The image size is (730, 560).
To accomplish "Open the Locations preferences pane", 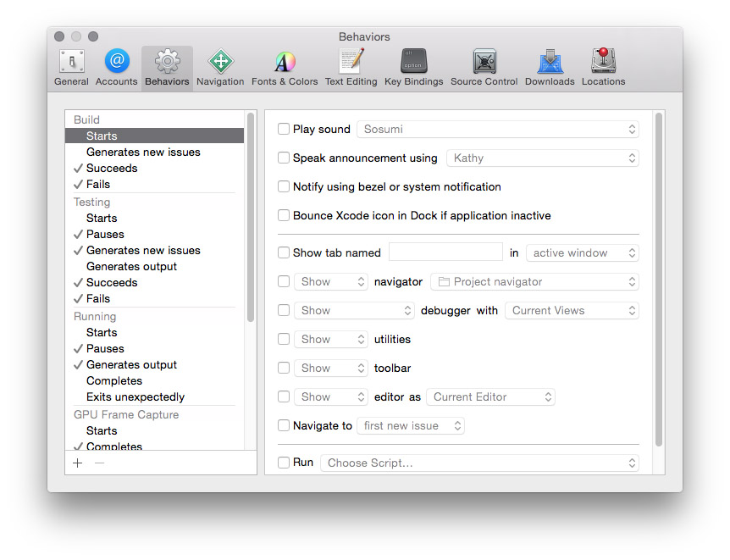I will tap(603, 68).
